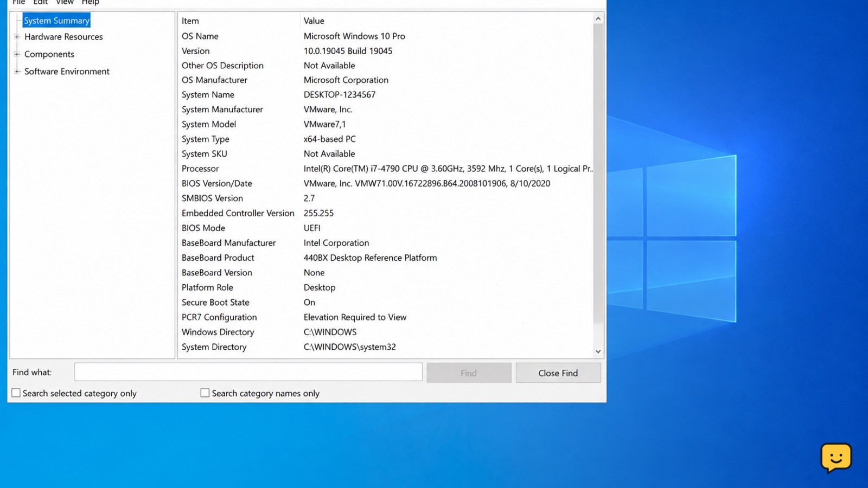This screenshot has height=488, width=868.
Task: Select the BaseBoard Manufacturer row
Action: (x=386, y=243)
